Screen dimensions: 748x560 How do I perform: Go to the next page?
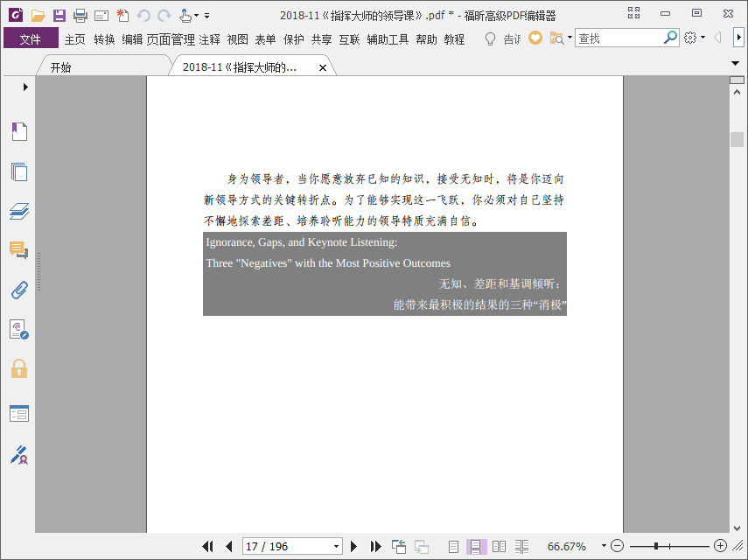(x=353, y=546)
